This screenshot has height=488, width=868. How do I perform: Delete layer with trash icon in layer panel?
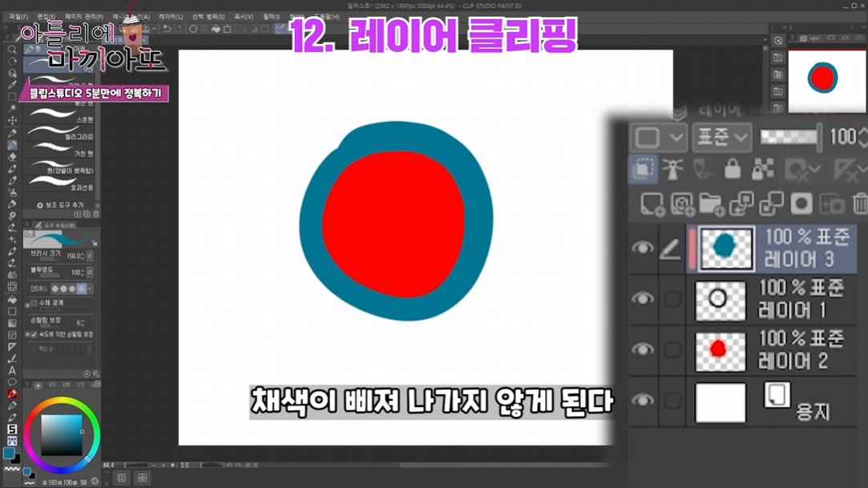coord(861,204)
